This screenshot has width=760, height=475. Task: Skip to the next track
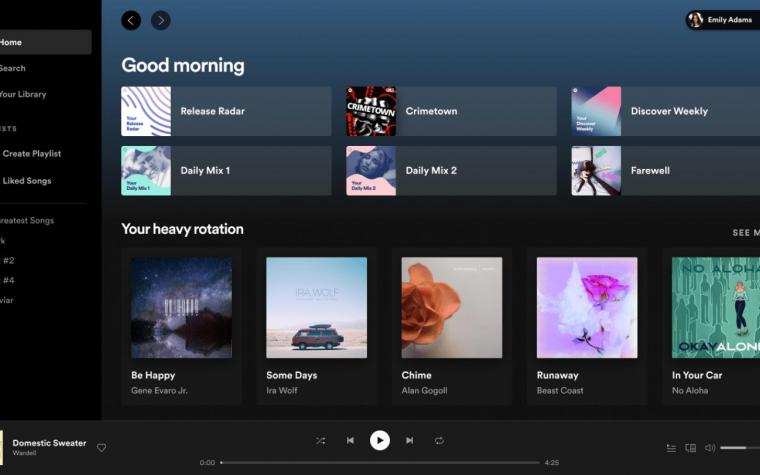coord(410,441)
